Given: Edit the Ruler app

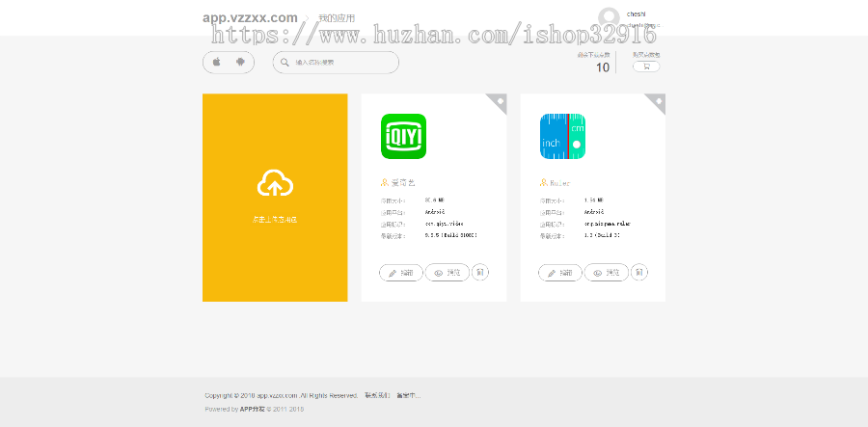Looking at the screenshot, I should click(x=560, y=273).
